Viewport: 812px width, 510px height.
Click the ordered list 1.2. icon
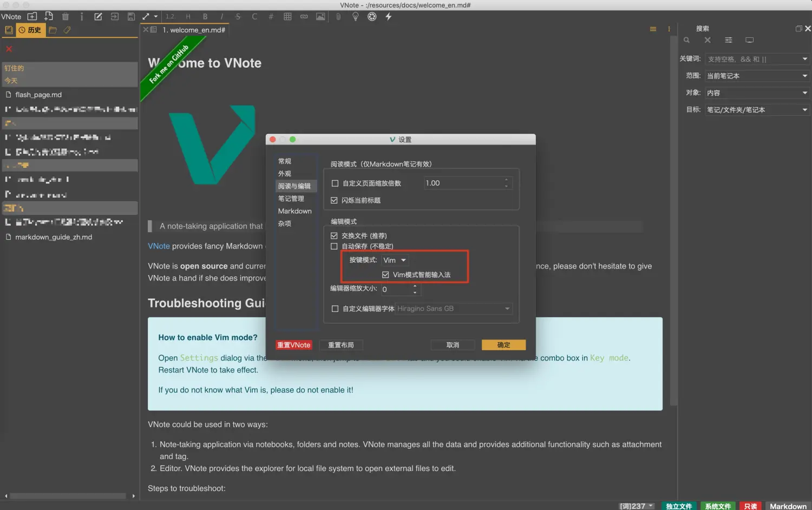[x=170, y=17]
